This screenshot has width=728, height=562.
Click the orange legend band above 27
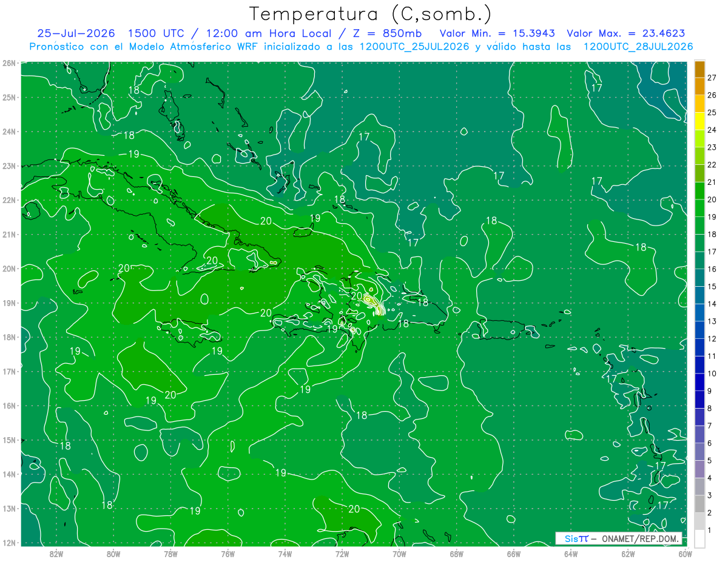tap(699, 69)
